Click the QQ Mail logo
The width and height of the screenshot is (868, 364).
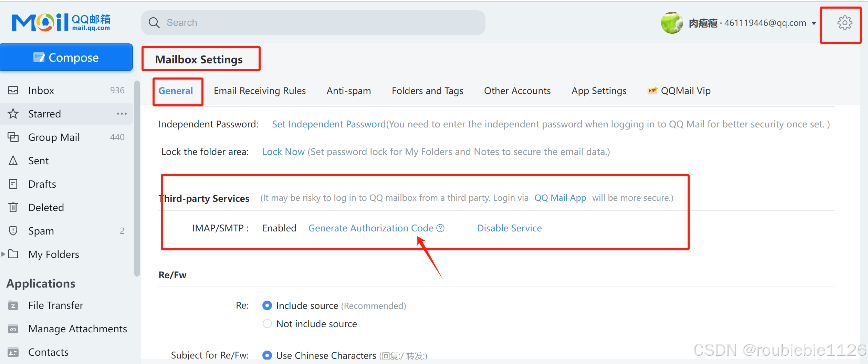coord(61,22)
